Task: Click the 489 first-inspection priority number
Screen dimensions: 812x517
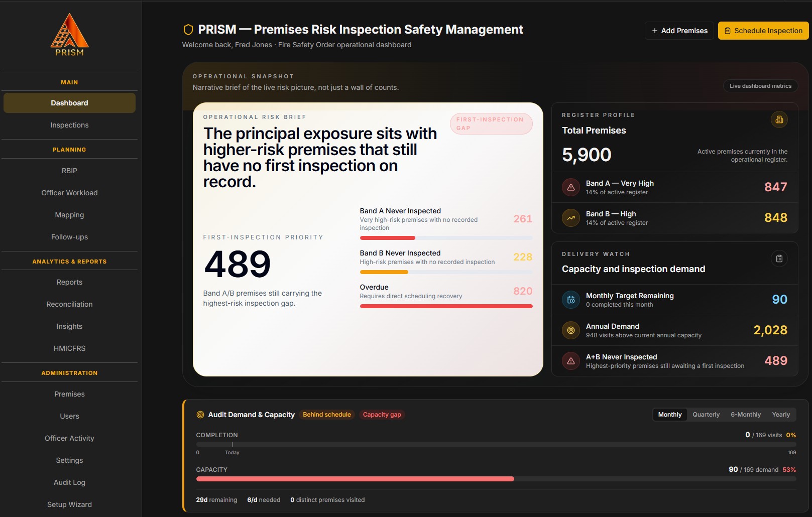Action: pos(238,264)
